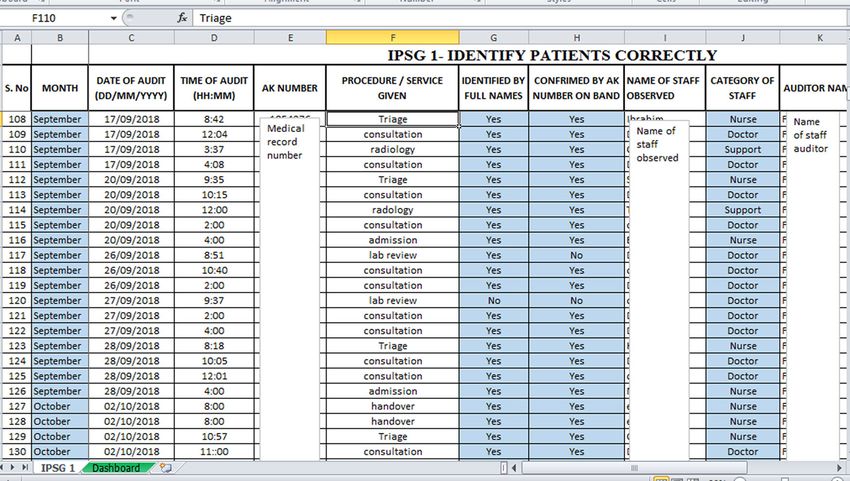Click the time cell '11::00'
Viewport: 850px width, 481px height.
pos(214,452)
